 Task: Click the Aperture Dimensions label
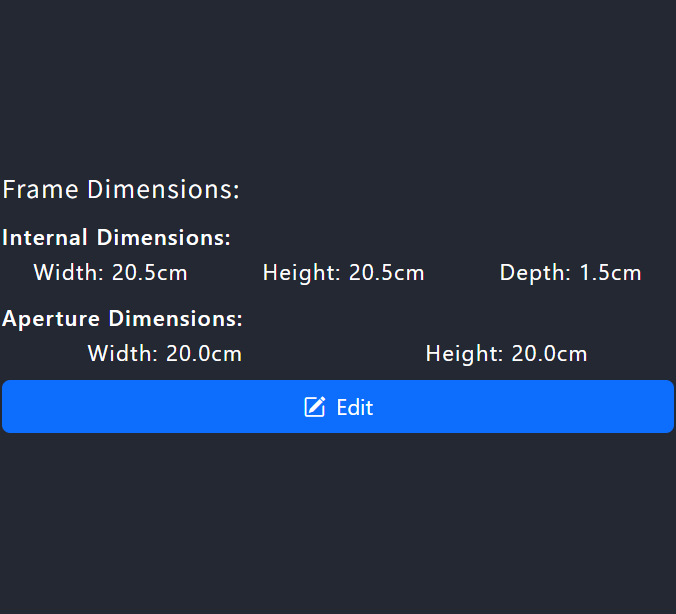point(122,319)
